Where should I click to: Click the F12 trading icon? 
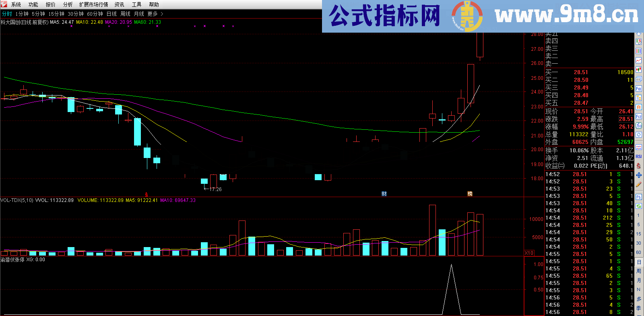point(639,116)
